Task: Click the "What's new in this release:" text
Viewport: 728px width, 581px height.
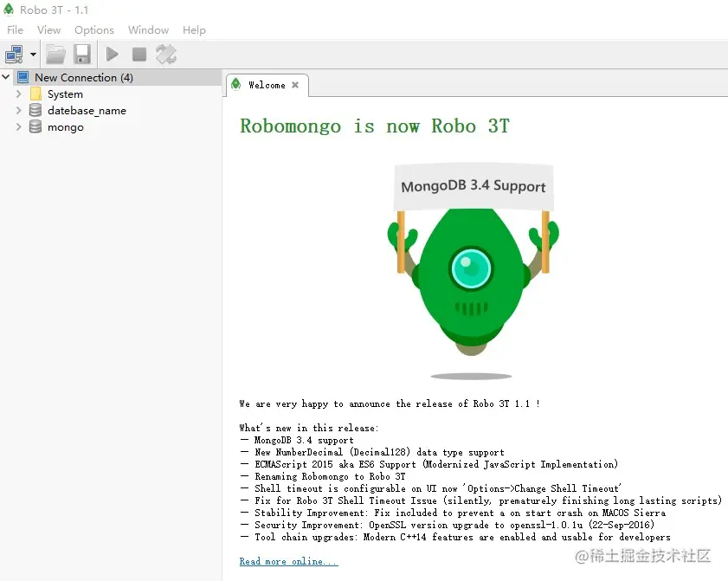Action: coord(309,428)
